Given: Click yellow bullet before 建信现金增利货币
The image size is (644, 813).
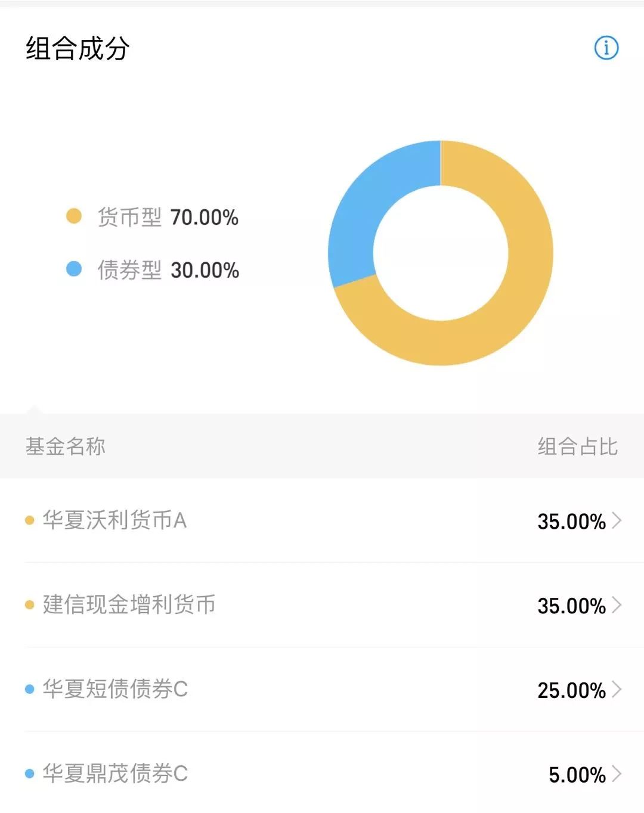Looking at the screenshot, I should coord(29,605).
